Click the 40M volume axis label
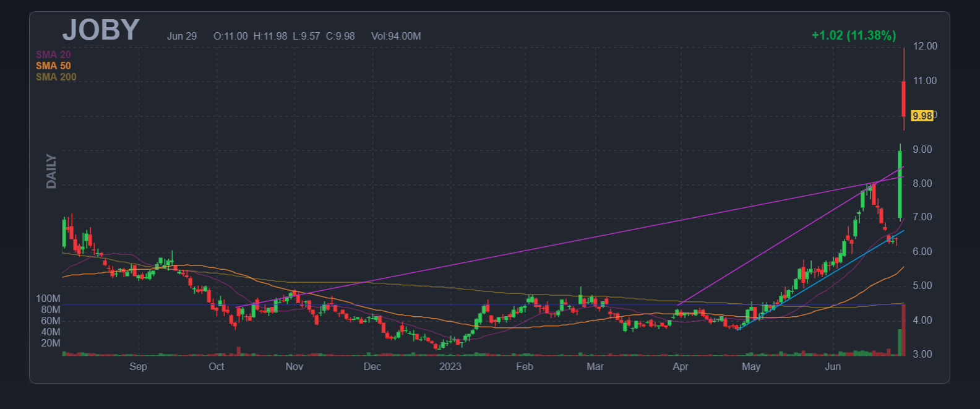Screen dimensions: 980x409 coord(51,332)
